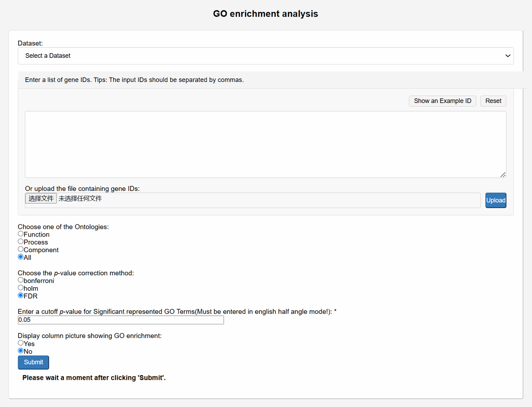The image size is (532, 407).
Task: Select the Function ontology radio button
Action: [x=21, y=234]
